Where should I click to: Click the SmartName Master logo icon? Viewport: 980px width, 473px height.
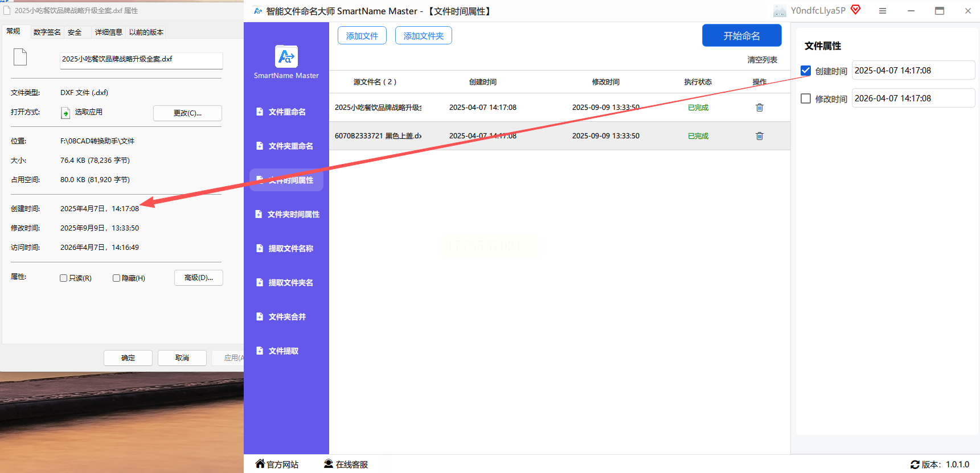(x=286, y=56)
